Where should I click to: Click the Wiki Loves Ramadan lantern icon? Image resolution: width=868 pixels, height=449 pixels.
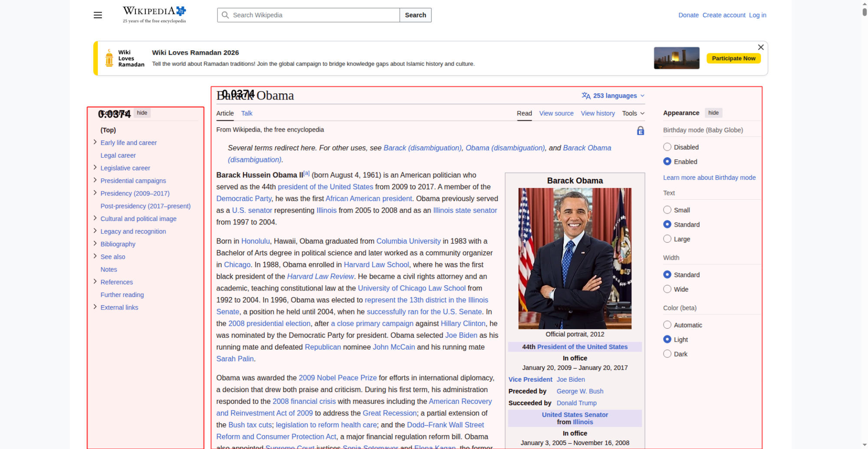[109, 58]
